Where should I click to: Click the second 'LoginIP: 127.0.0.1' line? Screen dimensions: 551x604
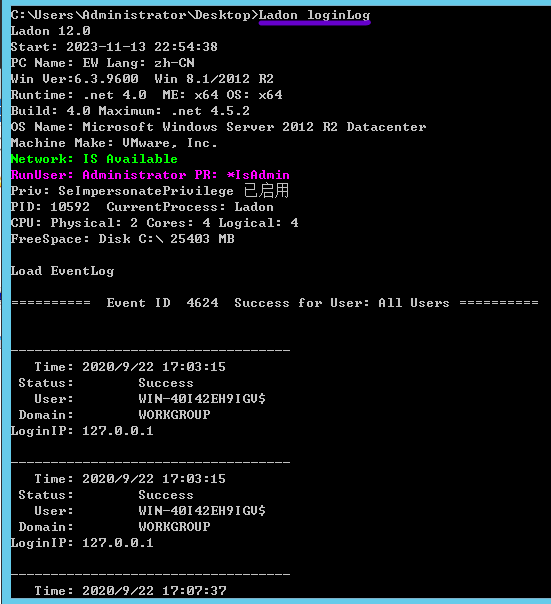click(82, 543)
